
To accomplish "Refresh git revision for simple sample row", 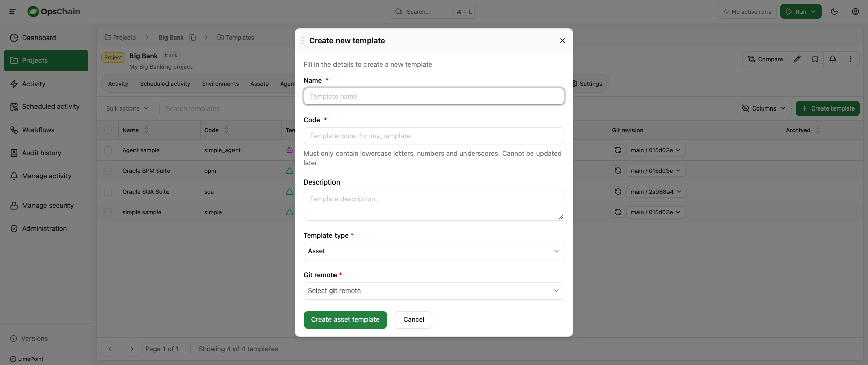I will tap(618, 212).
